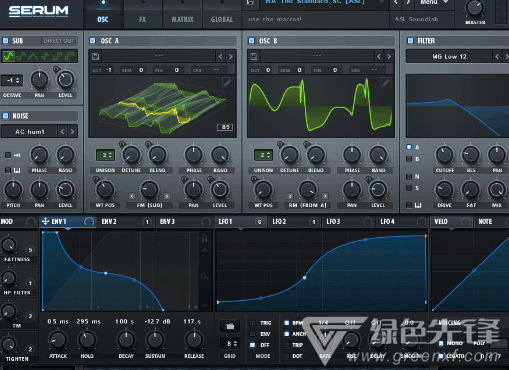Toggle LFO BPM sync checkbox
The height and width of the screenshot is (370, 509).
(x=286, y=323)
